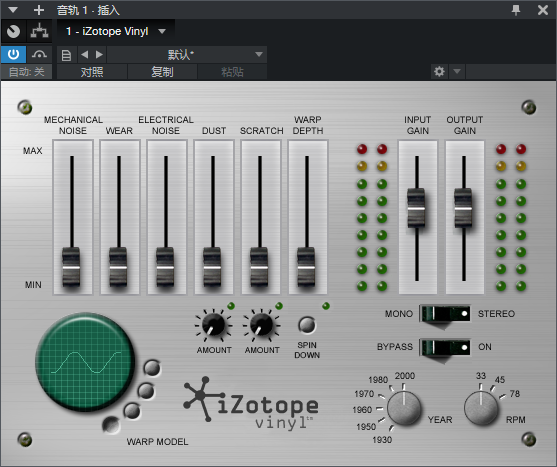Viewport: 557px width, 467px height.
Task: Click the MONO label
Action: click(399, 314)
